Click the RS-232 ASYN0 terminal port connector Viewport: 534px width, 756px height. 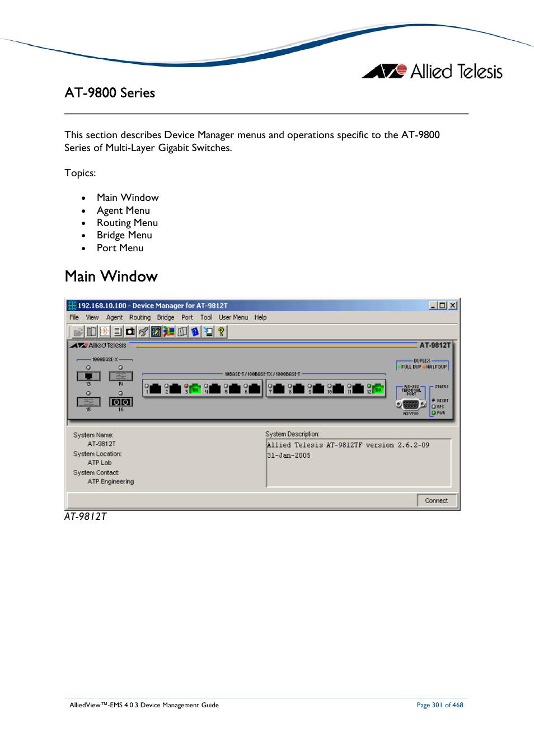pyautogui.click(x=411, y=404)
